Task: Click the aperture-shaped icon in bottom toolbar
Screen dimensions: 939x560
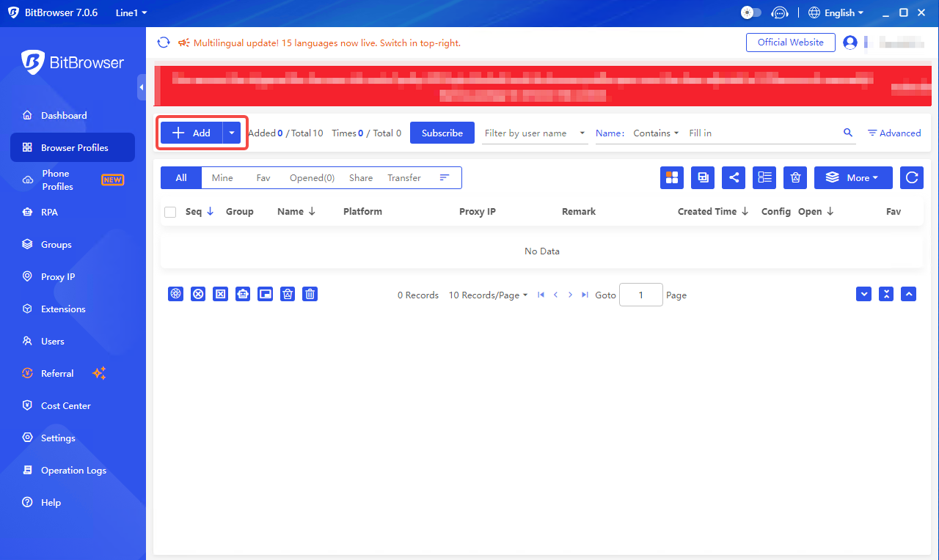Action: [175, 294]
